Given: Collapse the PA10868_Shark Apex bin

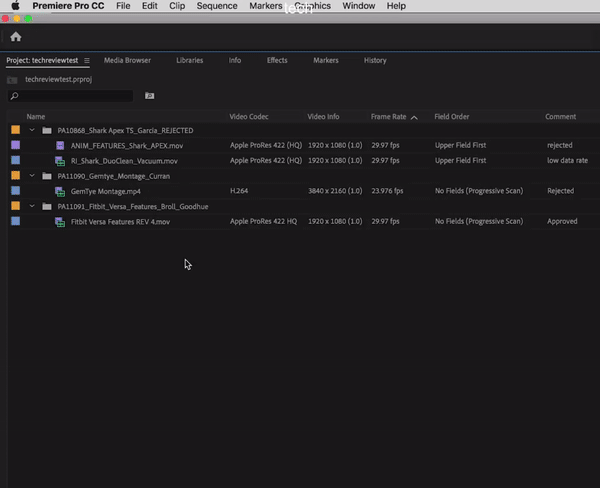Looking at the screenshot, I should (32, 130).
